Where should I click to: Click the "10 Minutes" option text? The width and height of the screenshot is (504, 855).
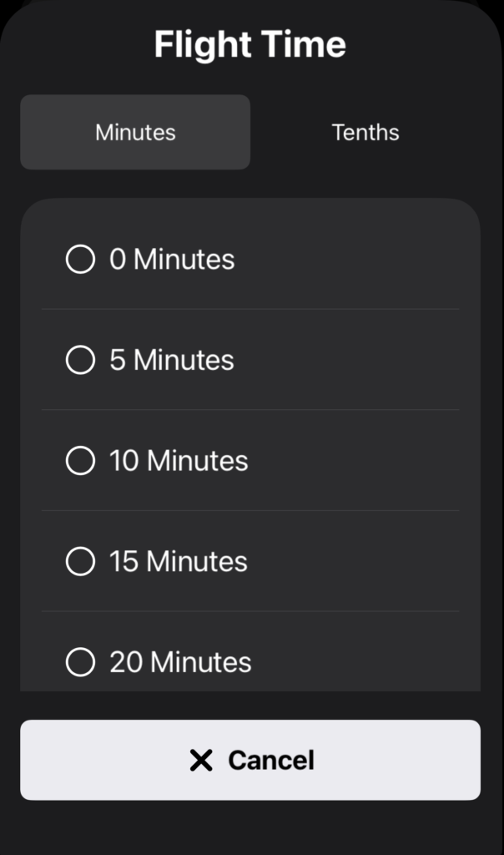[179, 461]
